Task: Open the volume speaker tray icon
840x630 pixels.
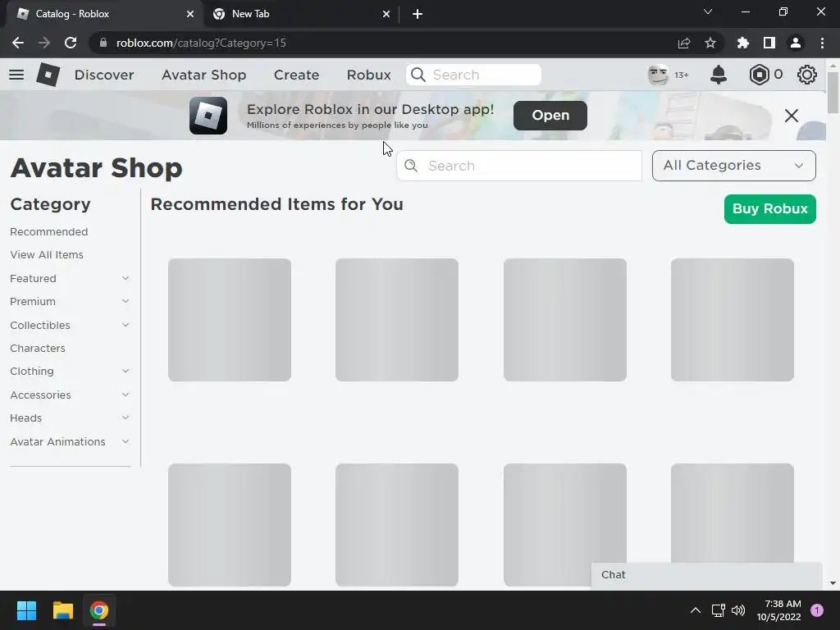Action: [x=738, y=610]
